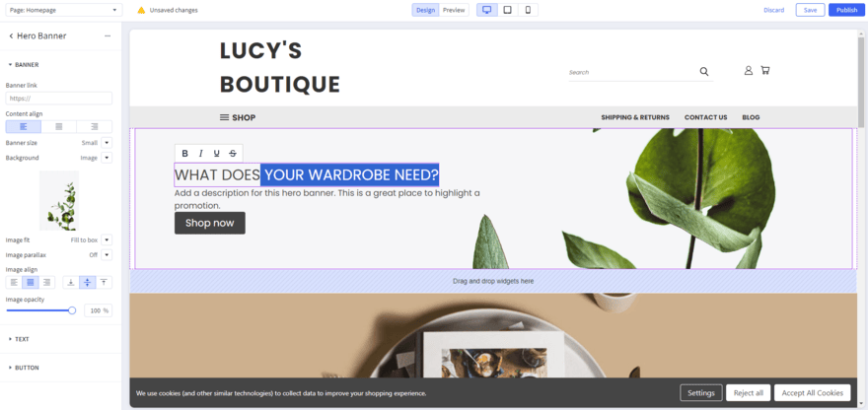Open SHIPPING & RETURNS nav item
Viewport: 868px width, 410px height.
pos(635,117)
